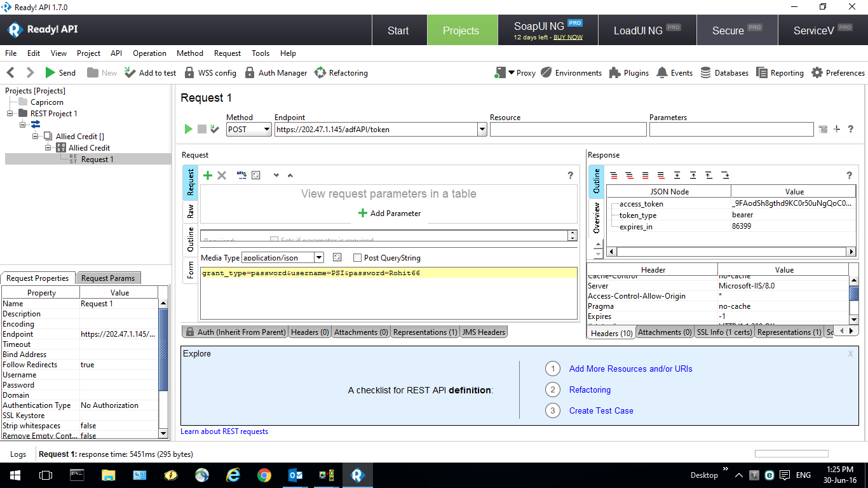Open the Tools menu

(261, 53)
